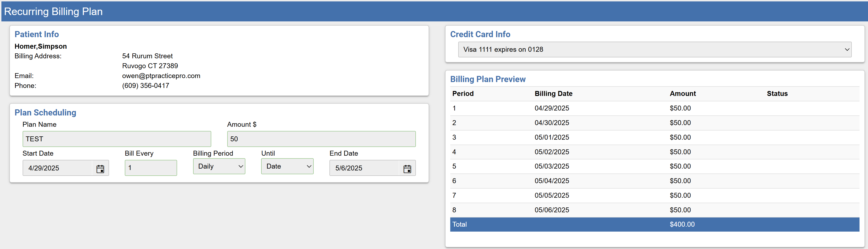Open the saved credit card dropdown
Viewport: 868px width, 249px height.
point(654,49)
